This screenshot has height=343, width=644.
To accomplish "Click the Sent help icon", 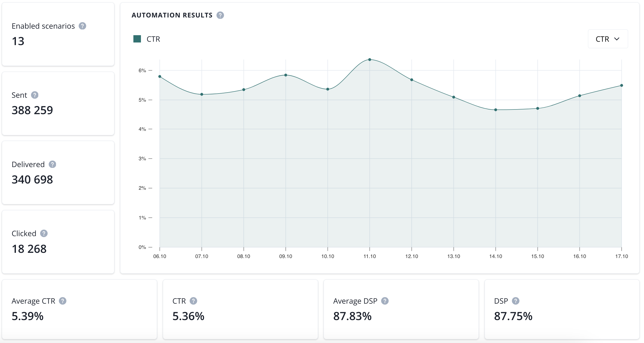I will 35,95.
